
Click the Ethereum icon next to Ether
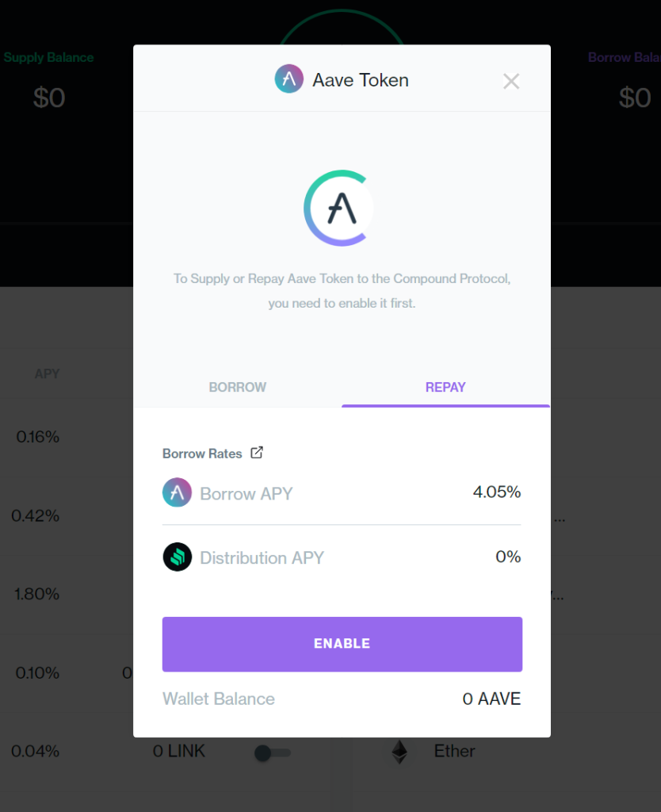(399, 751)
